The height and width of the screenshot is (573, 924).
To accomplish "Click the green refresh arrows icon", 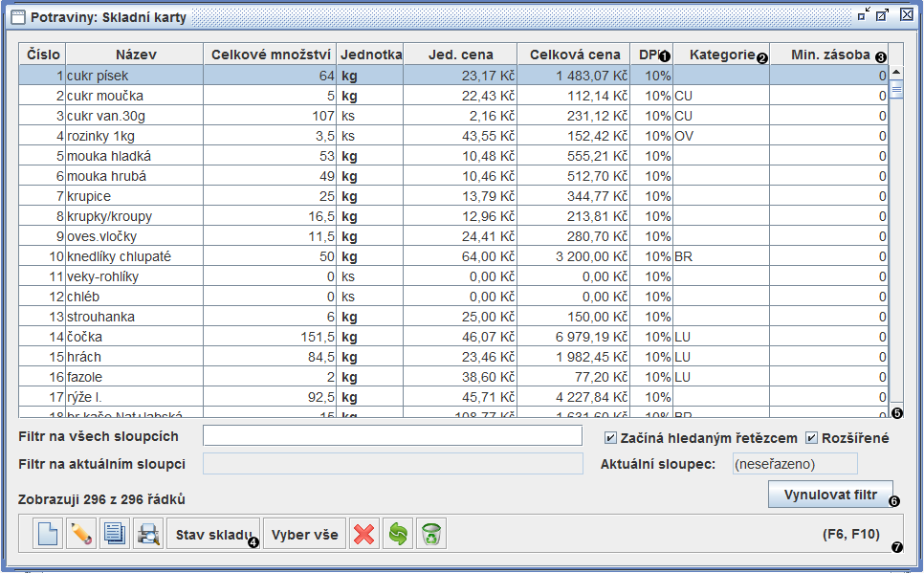I will pos(397,534).
